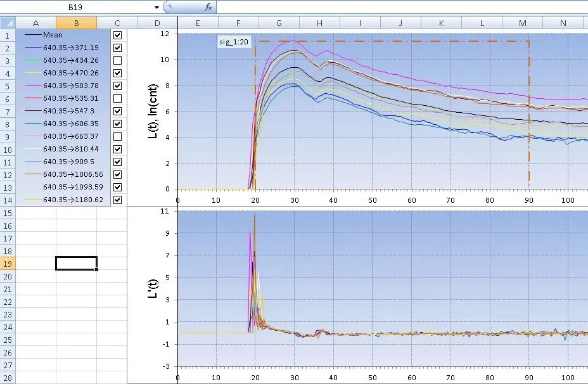Screen dimensions: 588x384
Task: Select row 19 header
Action: (8, 264)
